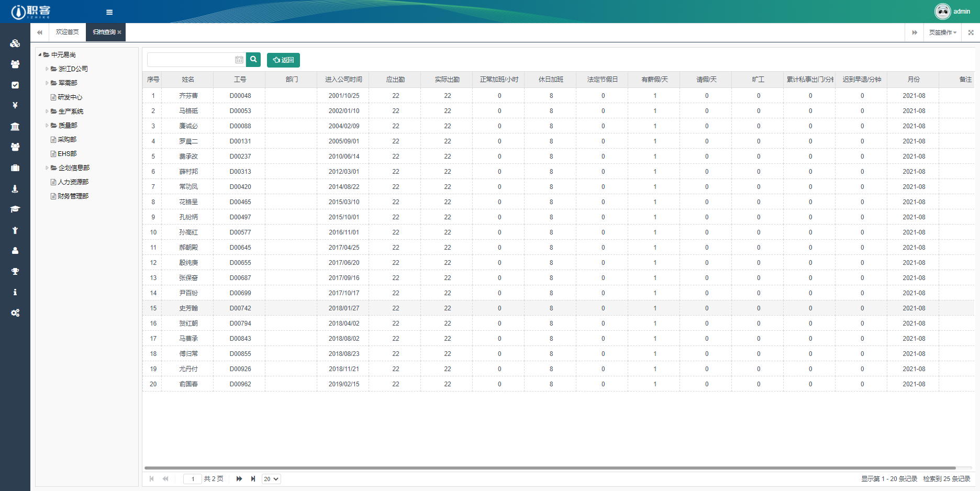Click work number D00742
Screen dimensions: 980x491
click(240, 308)
